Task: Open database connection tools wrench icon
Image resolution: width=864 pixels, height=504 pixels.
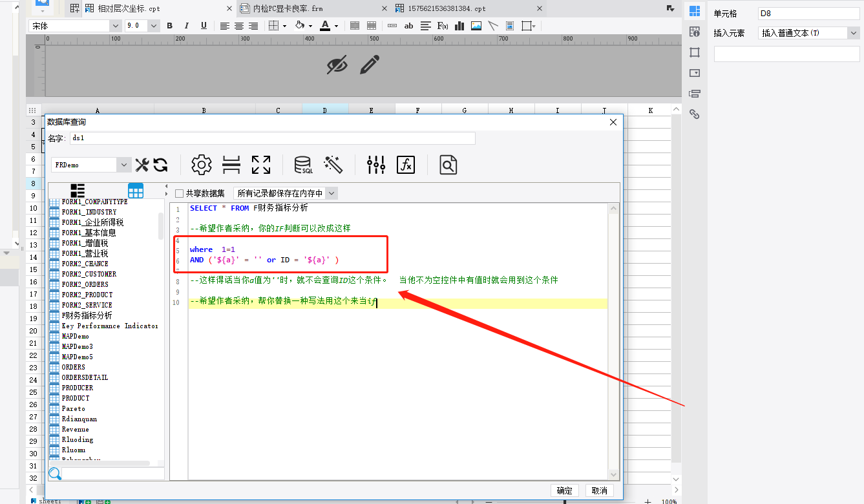Action: click(142, 165)
